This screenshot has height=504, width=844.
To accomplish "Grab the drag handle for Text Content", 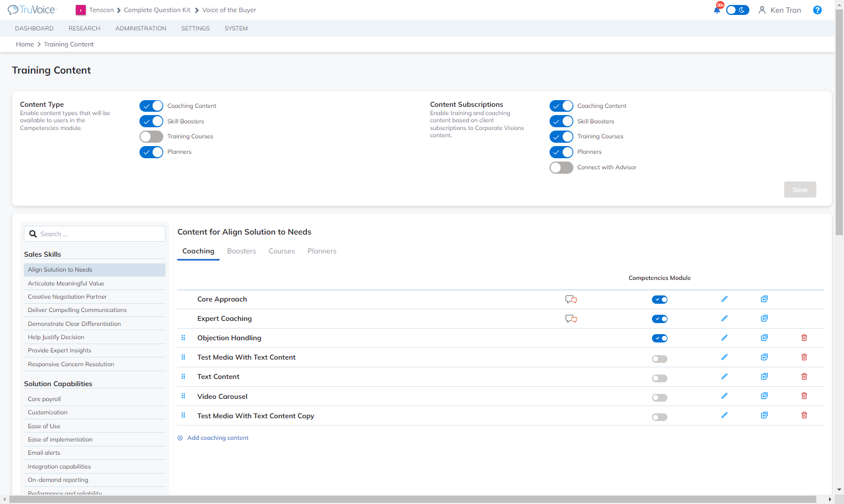I will (183, 377).
